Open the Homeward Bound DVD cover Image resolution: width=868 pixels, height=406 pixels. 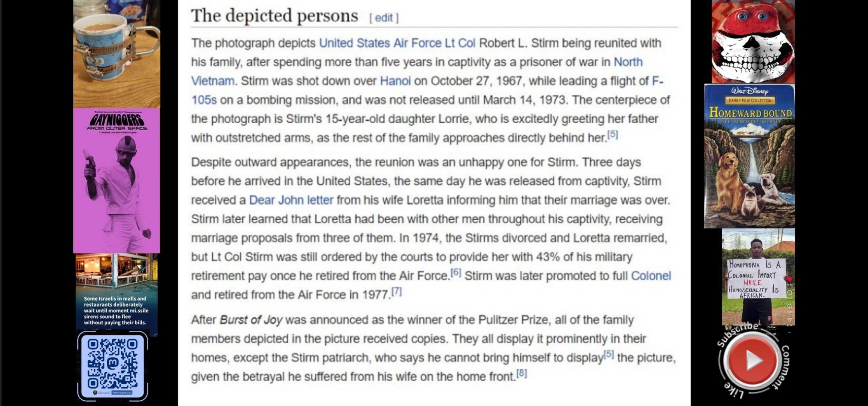749,156
